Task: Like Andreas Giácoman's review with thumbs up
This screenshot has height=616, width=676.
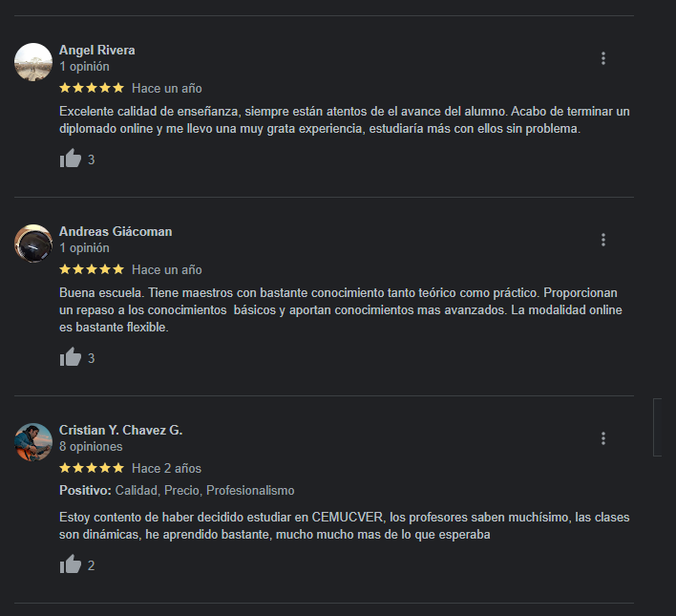Action: pyautogui.click(x=71, y=357)
